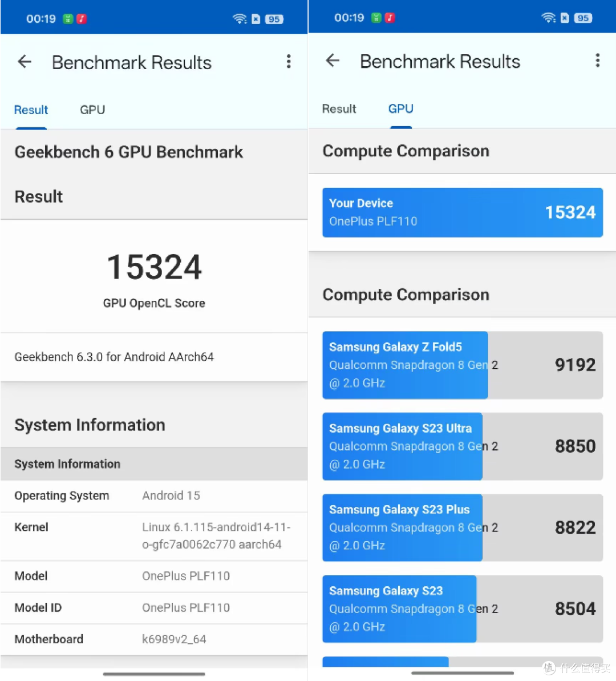This screenshot has width=616, height=681.
Task: Tap Geekbench 6 GPU Benchmark heading
Action: pyautogui.click(x=128, y=152)
